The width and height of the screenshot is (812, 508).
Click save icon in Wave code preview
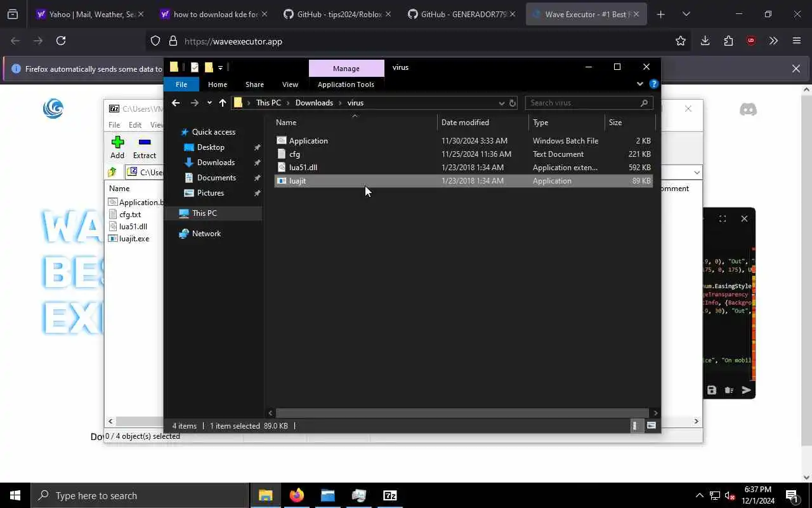(x=712, y=390)
